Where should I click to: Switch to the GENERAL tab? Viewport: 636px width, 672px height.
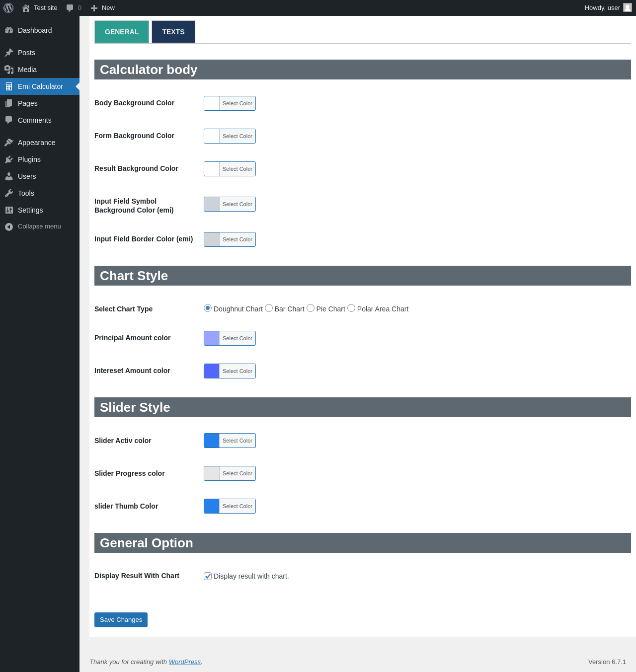click(122, 32)
